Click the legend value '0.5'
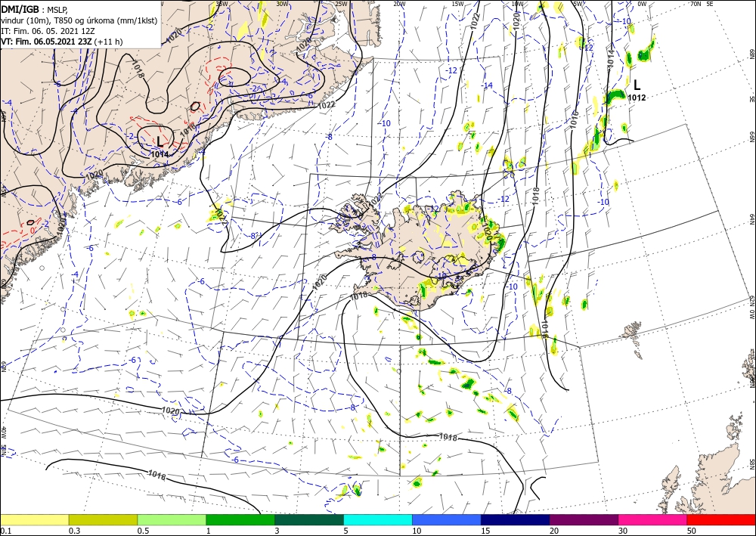Screen dimensions: 756x536 [x=143, y=531]
